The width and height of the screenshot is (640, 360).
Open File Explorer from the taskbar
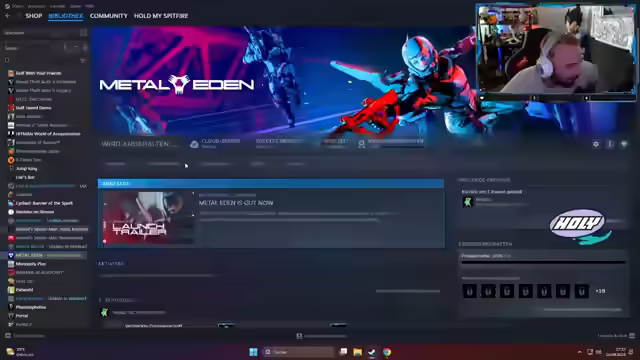click(x=358, y=352)
